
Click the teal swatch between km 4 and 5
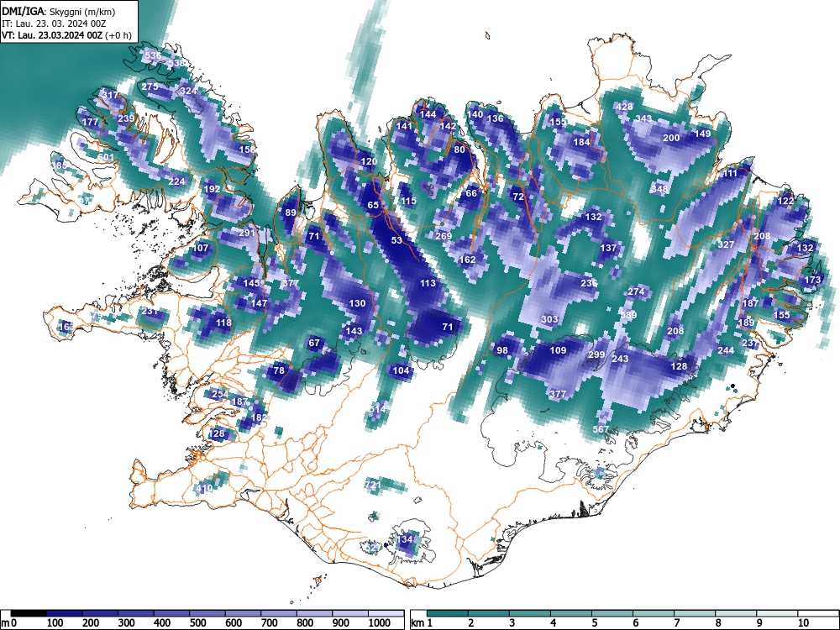click(571, 613)
